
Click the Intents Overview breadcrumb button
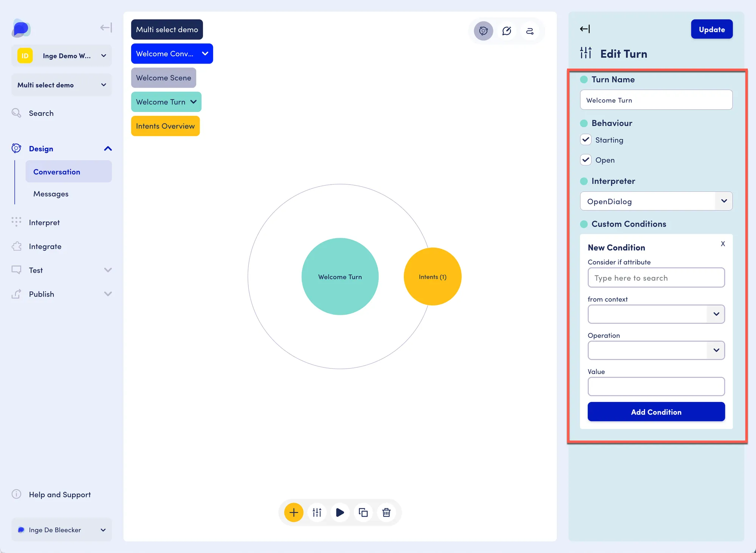tap(165, 126)
